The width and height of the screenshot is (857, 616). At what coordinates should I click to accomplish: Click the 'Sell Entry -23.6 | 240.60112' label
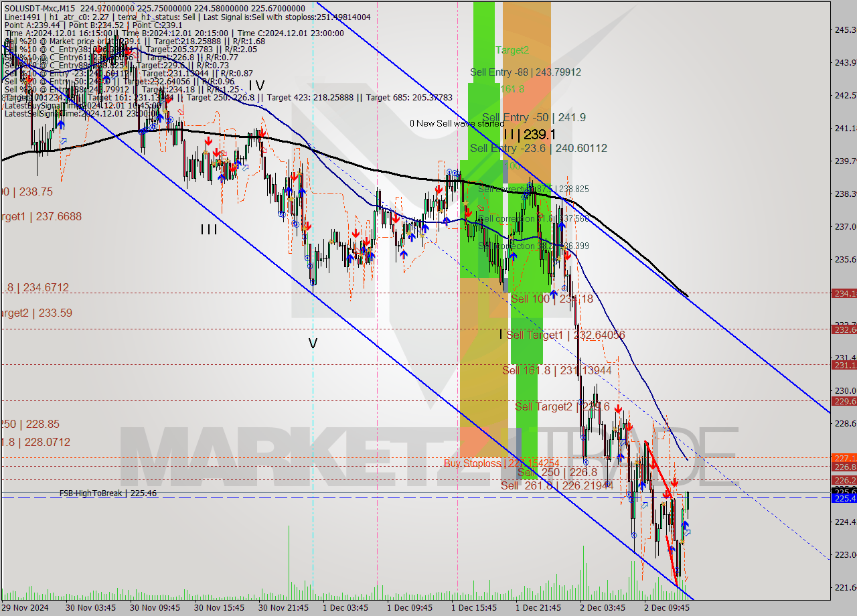pyautogui.click(x=538, y=148)
